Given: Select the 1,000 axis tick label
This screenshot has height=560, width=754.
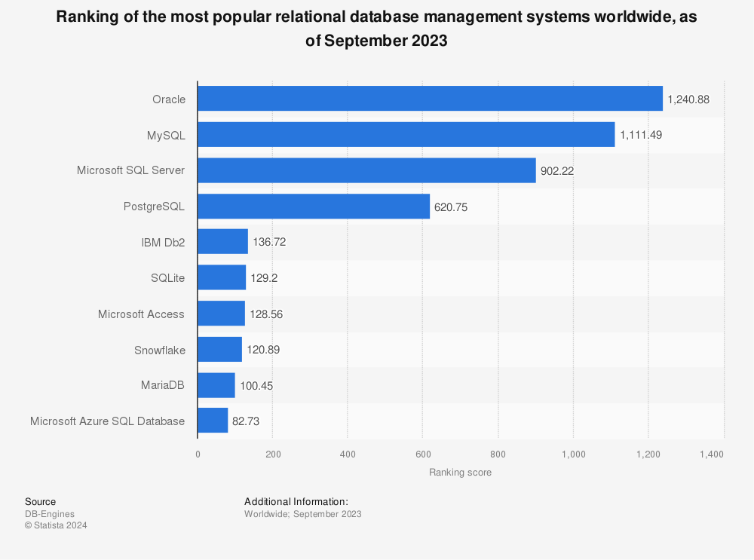Looking at the screenshot, I should pyautogui.click(x=574, y=454).
